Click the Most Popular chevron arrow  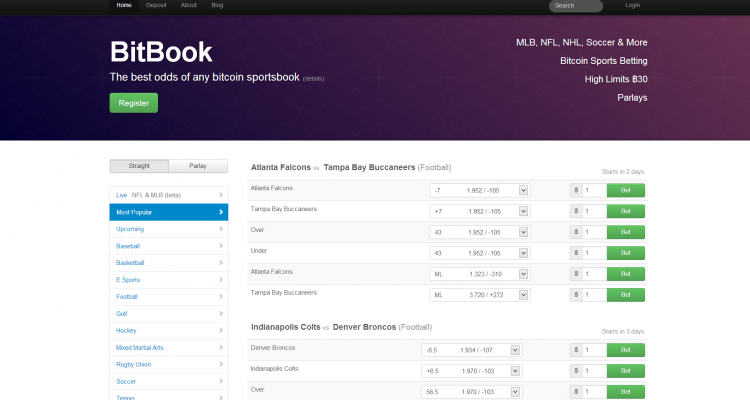tap(221, 212)
